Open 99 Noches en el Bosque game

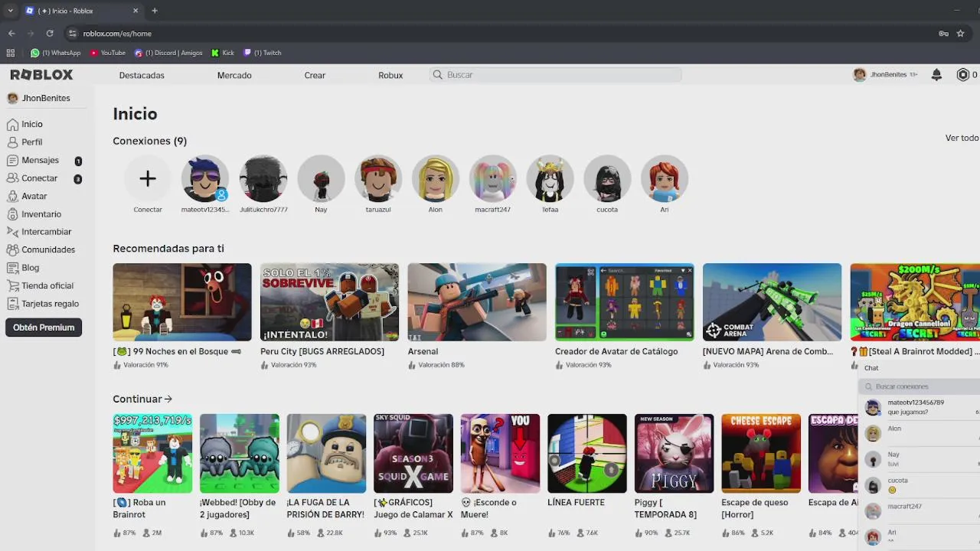coord(182,302)
